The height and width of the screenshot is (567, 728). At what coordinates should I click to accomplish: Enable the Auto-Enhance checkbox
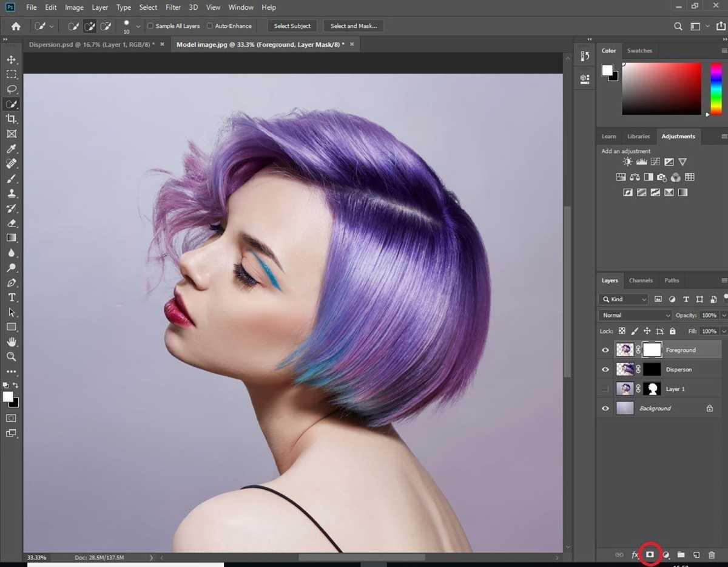[211, 25]
